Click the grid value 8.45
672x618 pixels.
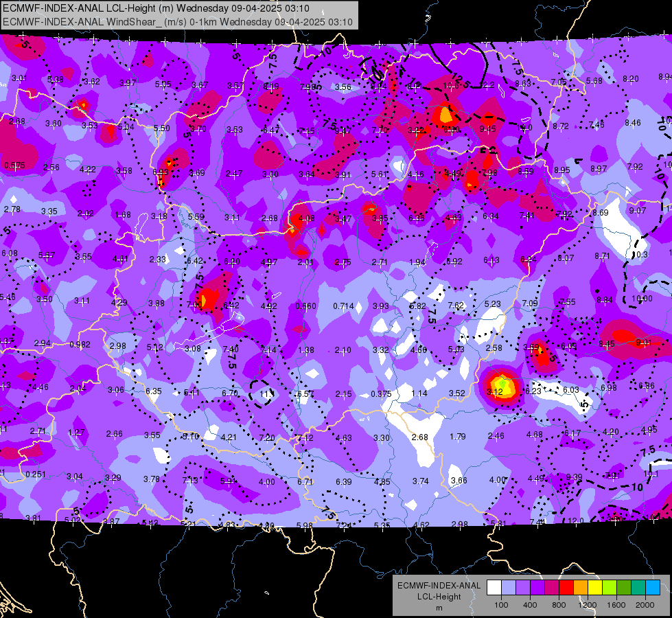(x=607, y=344)
